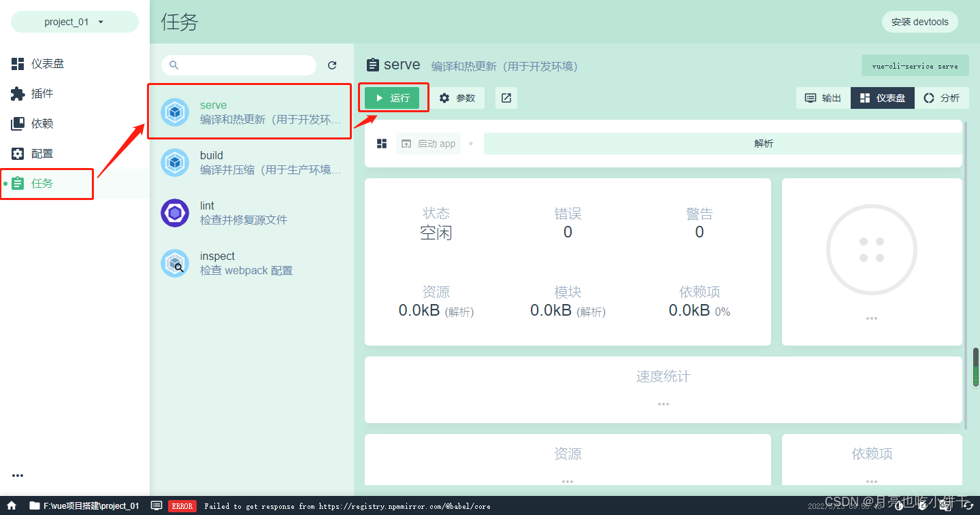Select the lint task in list

pos(251,213)
